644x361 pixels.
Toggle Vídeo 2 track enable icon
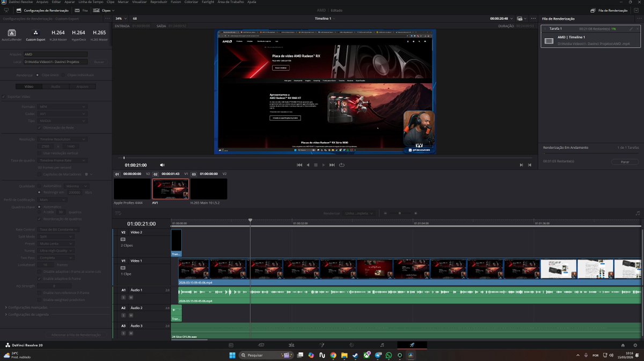click(x=123, y=239)
